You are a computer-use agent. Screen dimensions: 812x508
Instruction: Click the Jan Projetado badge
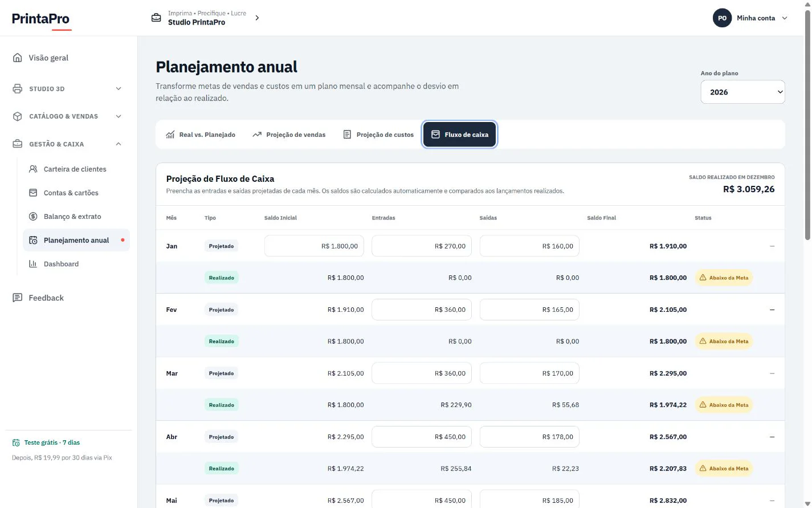[x=222, y=246]
